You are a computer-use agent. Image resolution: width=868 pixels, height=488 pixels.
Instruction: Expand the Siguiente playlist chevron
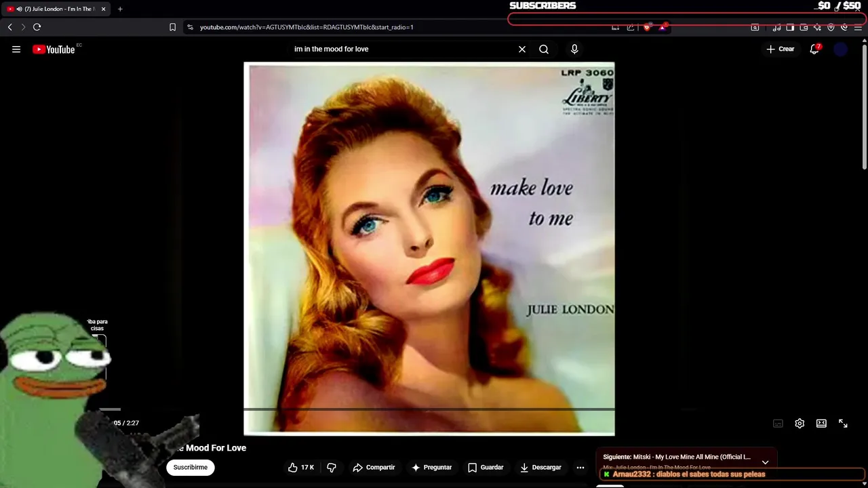765,462
